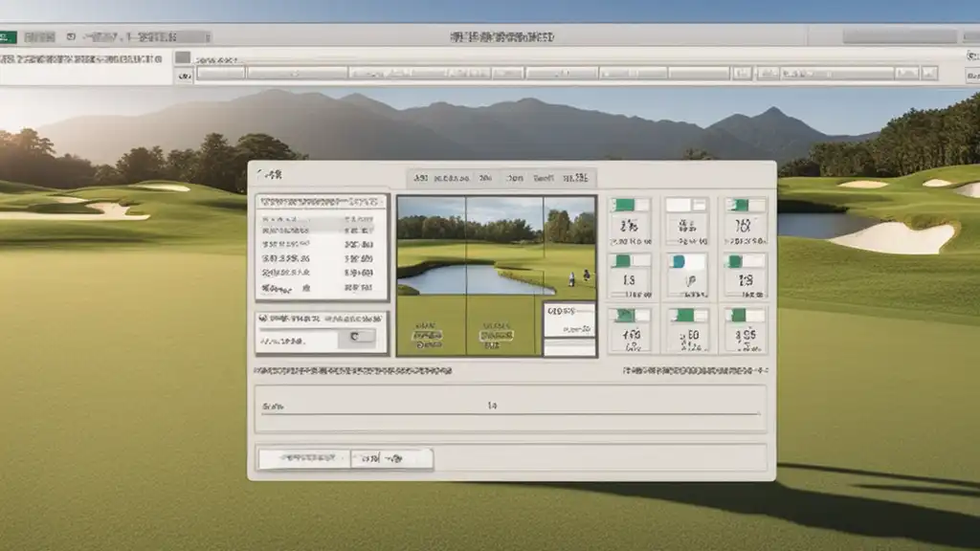Toggle the green switch on the top-right grid tile
The height and width of the screenshot is (551, 980).
pos(745,205)
